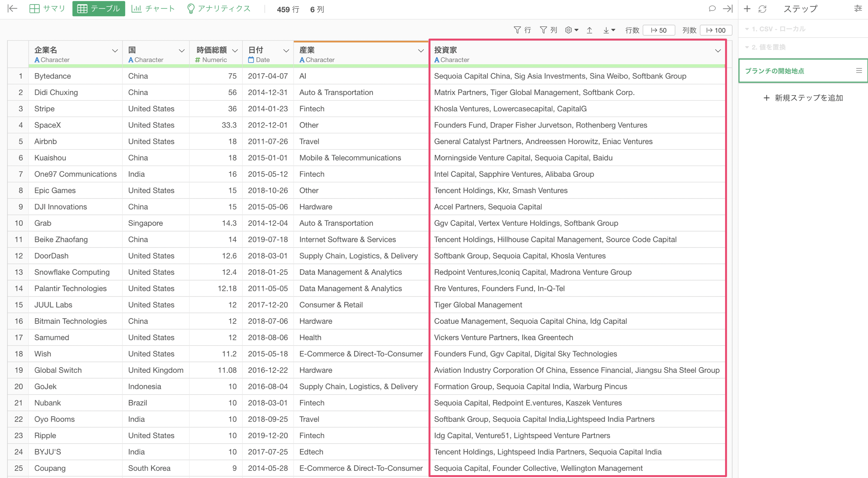The image size is (868, 478).
Task: Open the 産業 column menu
Action: [x=421, y=51]
